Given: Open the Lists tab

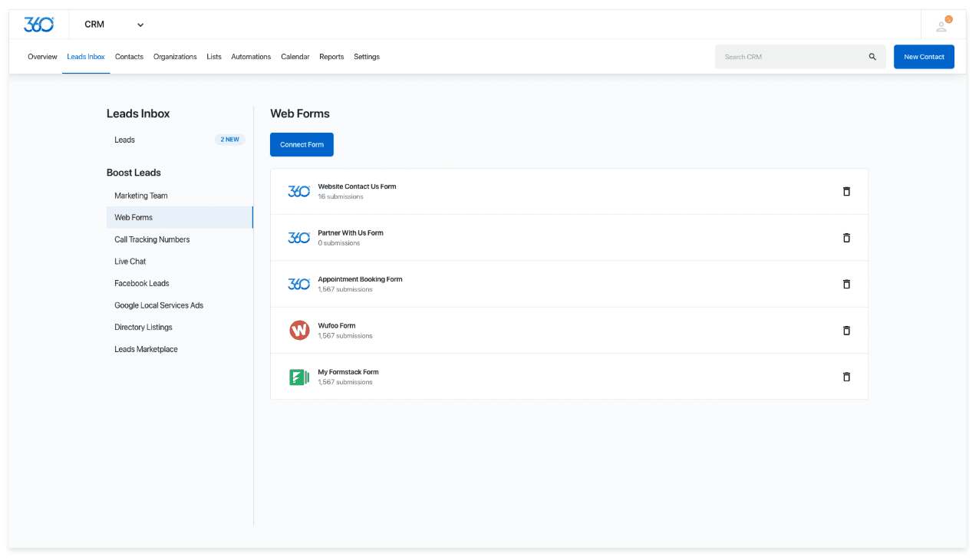Looking at the screenshot, I should tap(214, 57).
